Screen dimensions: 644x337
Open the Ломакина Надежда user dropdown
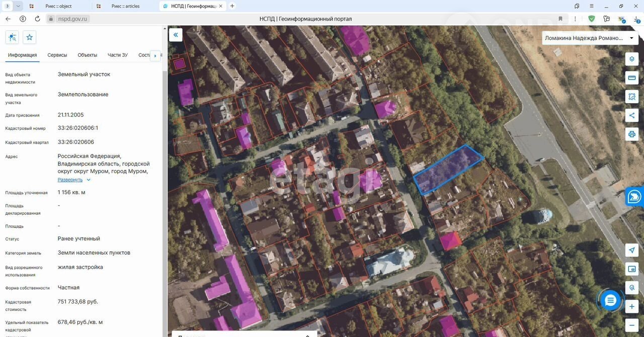590,38
